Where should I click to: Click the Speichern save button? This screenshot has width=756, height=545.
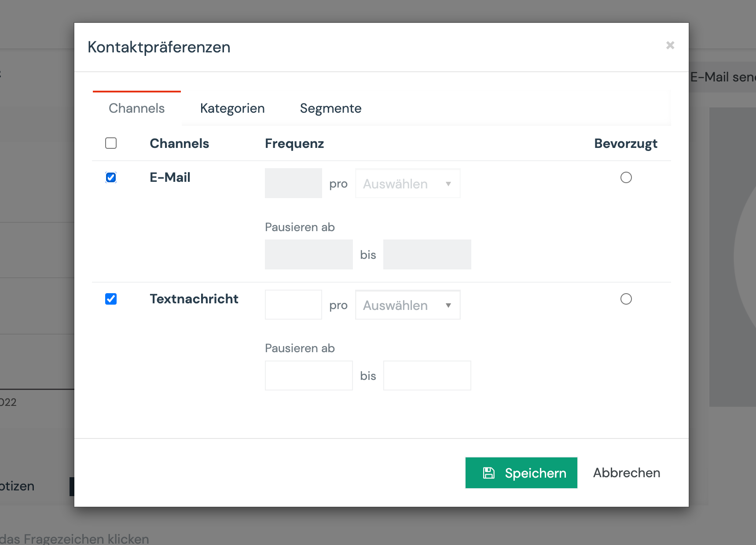tap(521, 473)
